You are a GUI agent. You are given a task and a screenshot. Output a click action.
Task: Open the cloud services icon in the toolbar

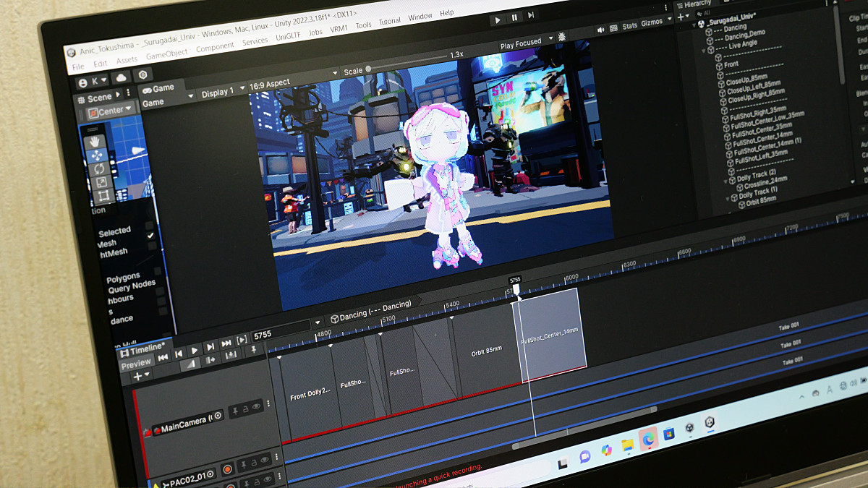point(122,77)
